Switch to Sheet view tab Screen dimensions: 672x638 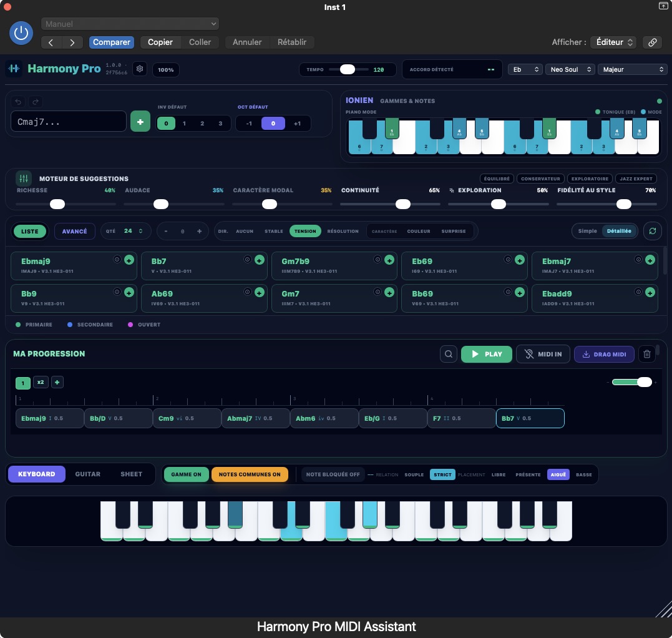point(131,474)
